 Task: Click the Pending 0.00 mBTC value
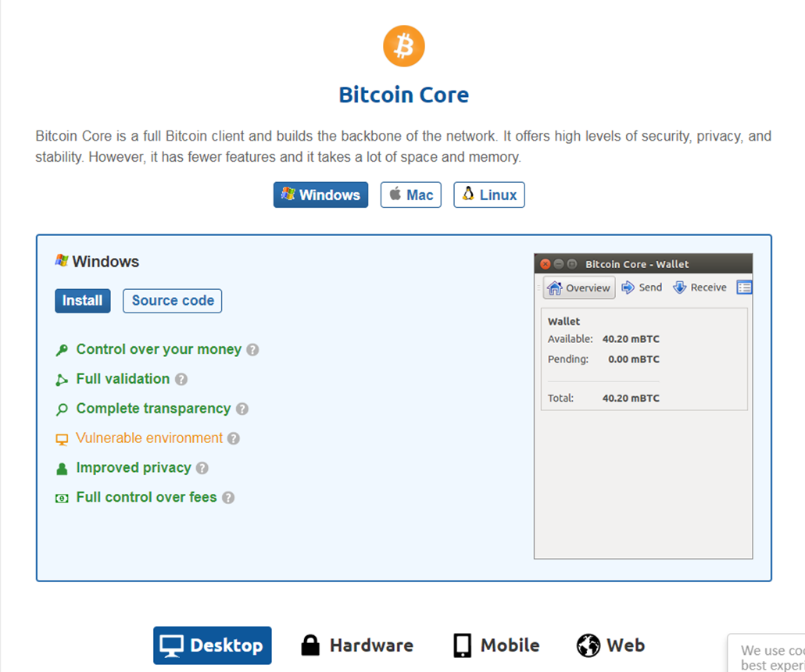[x=634, y=359]
